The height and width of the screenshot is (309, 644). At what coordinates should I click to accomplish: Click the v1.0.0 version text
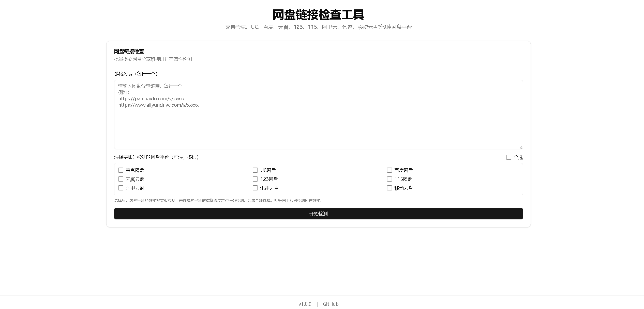(305, 304)
